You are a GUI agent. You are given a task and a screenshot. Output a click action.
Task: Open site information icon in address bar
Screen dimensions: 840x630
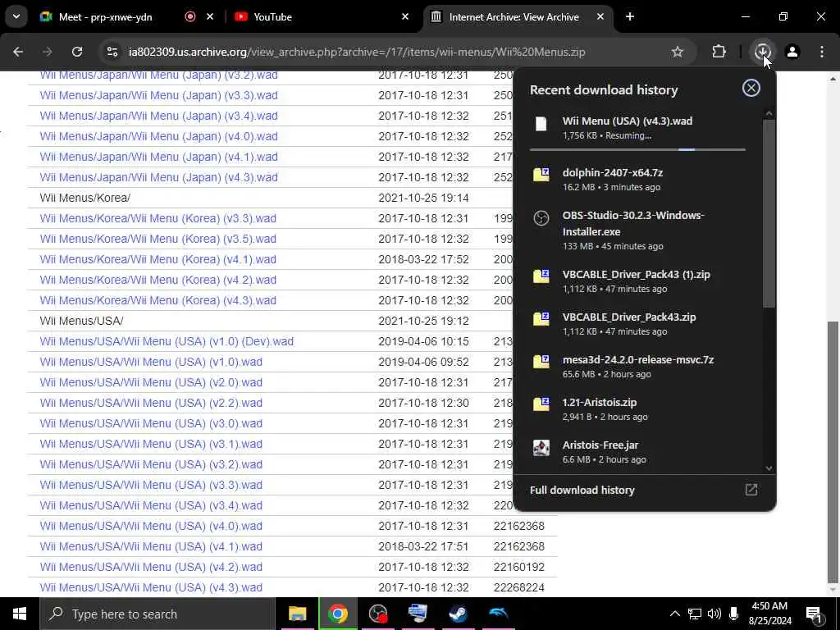point(112,52)
